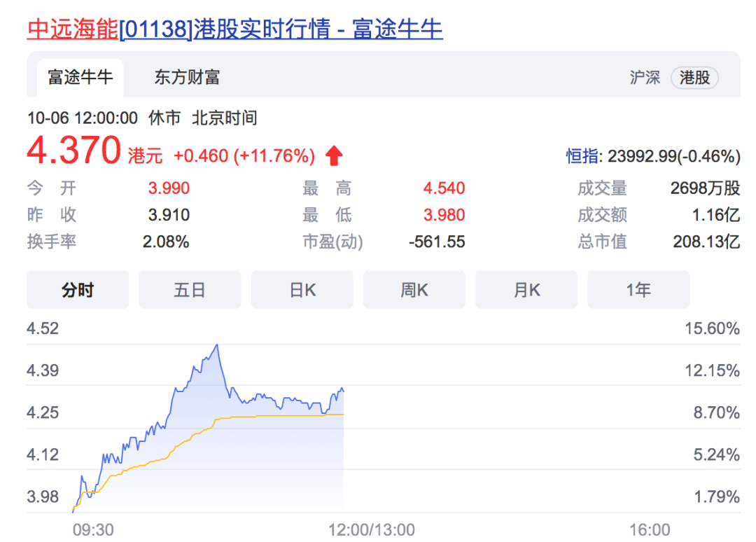Click the 休市 market status text

[164, 118]
